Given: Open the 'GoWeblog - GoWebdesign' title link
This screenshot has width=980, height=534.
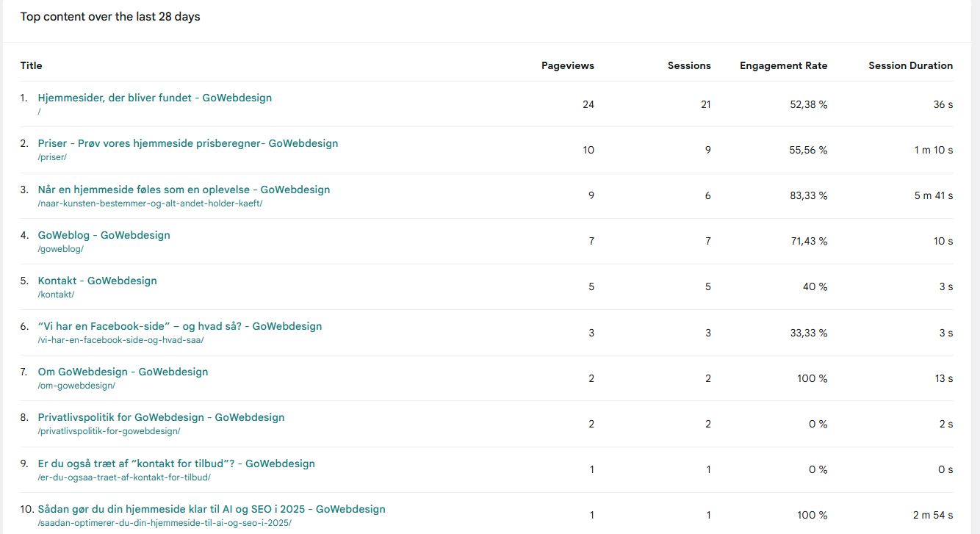Looking at the screenshot, I should click(104, 235).
